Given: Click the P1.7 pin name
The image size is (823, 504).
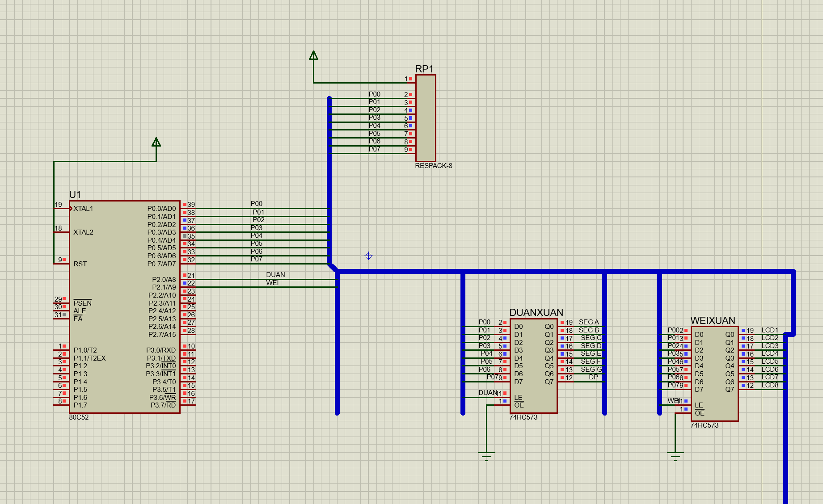Looking at the screenshot, I should pyautogui.click(x=80, y=405).
